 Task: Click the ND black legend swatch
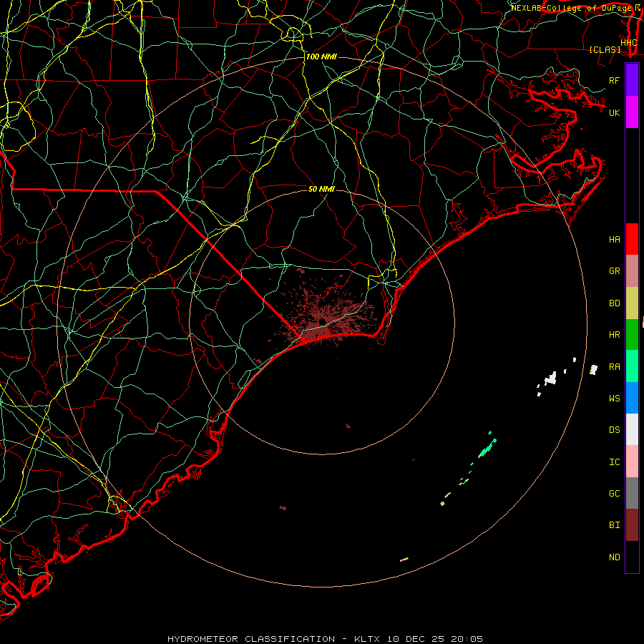(x=632, y=557)
